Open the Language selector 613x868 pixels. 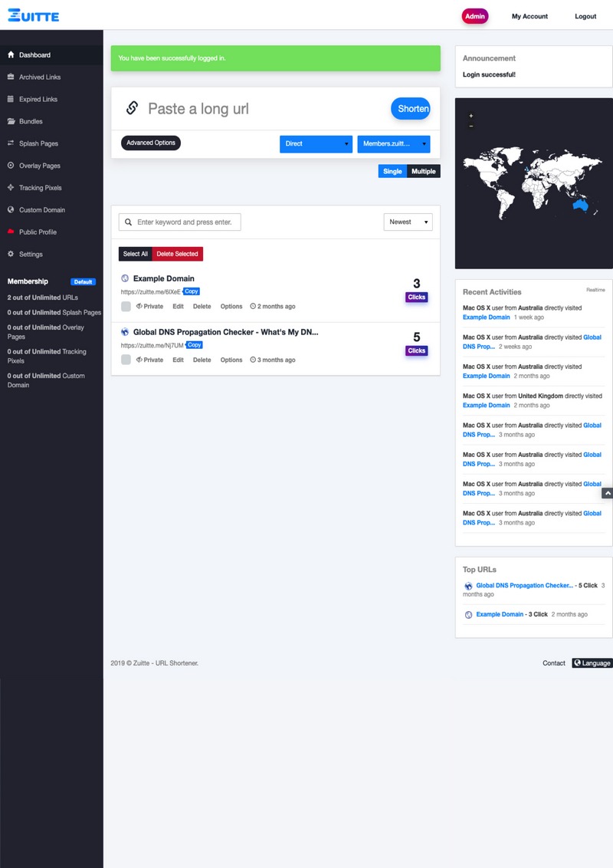(592, 663)
